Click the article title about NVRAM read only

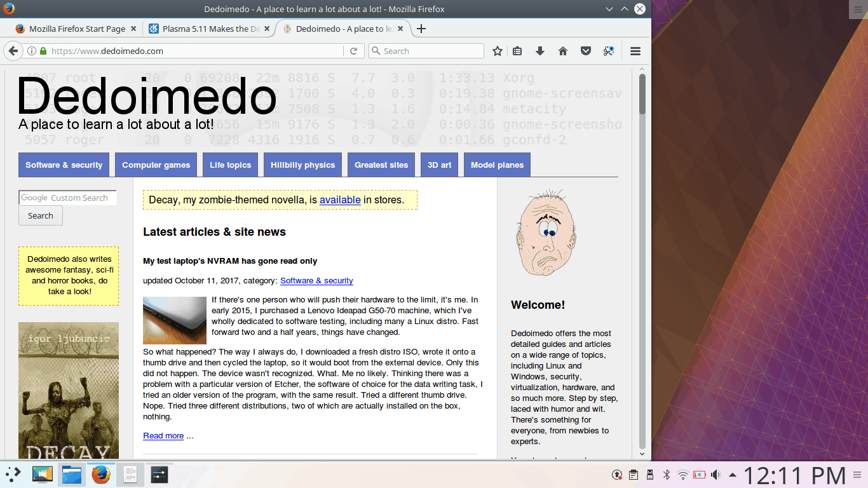point(230,261)
